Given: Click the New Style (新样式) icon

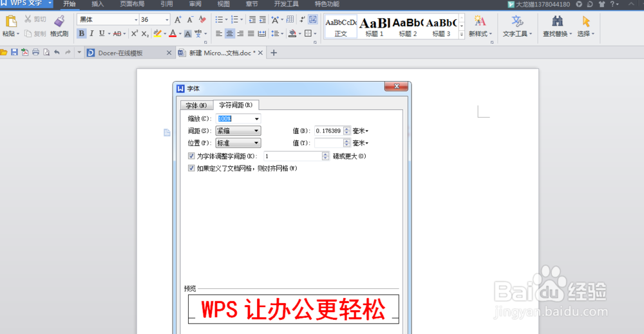Looking at the screenshot, I should 479,21.
